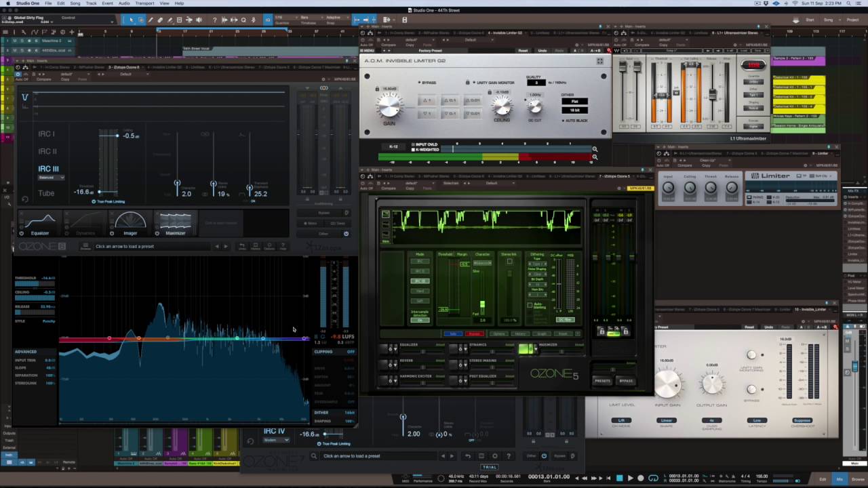Click the K-12 meter button
The height and width of the screenshot is (488, 868).
pos(393,146)
